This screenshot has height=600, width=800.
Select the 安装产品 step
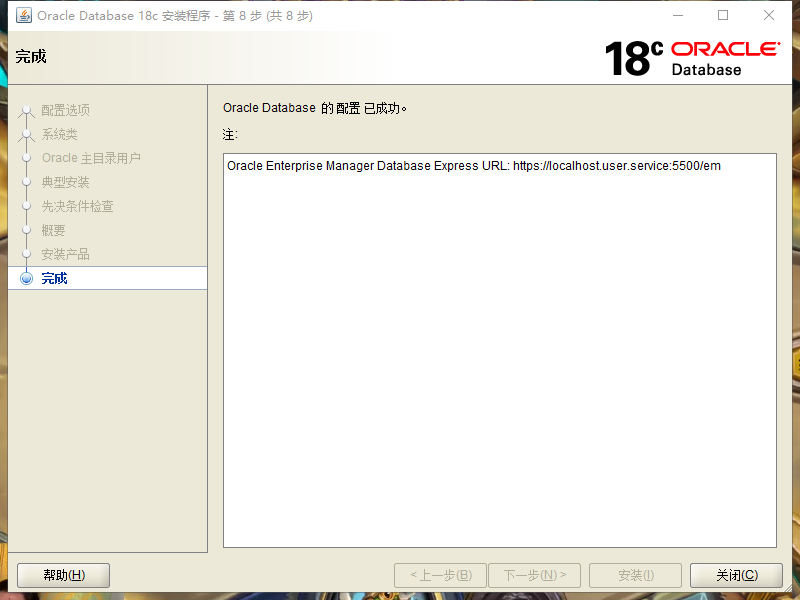click(65, 254)
